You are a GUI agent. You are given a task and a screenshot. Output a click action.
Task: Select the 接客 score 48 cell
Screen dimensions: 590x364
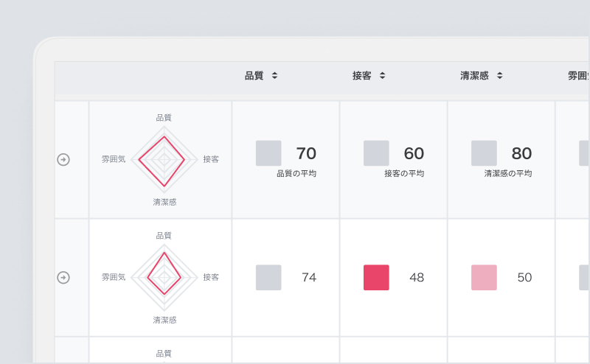tap(394, 278)
